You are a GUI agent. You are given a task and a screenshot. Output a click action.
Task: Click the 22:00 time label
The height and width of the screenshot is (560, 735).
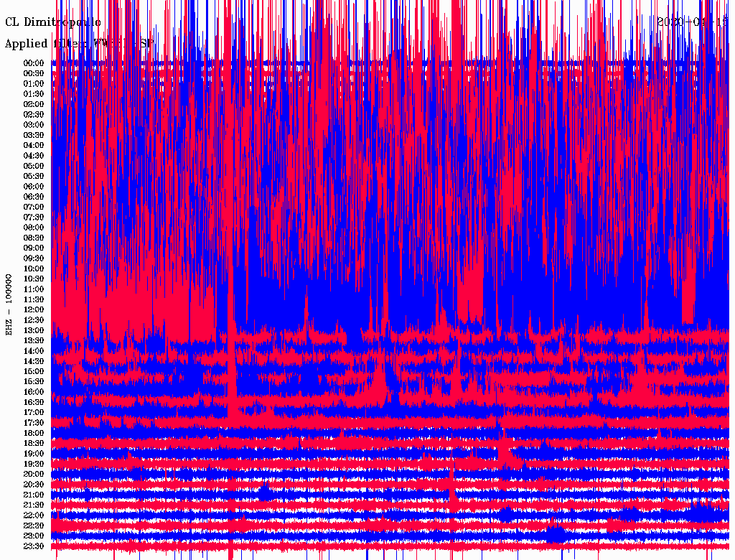click(34, 515)
